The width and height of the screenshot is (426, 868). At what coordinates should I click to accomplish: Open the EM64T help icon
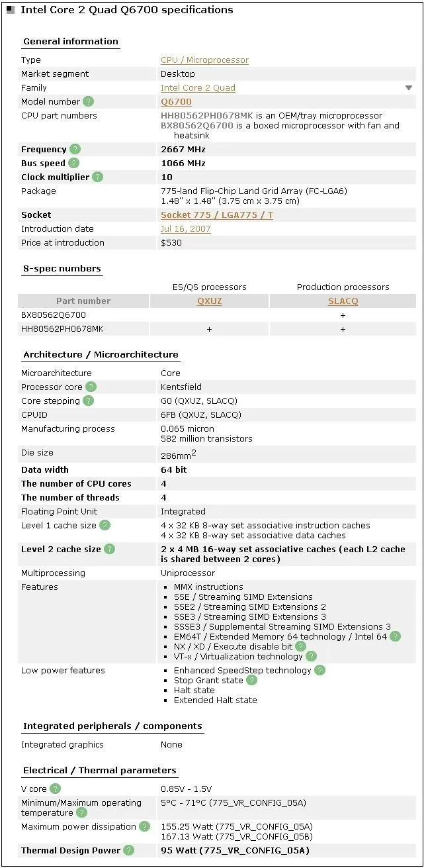395,636
